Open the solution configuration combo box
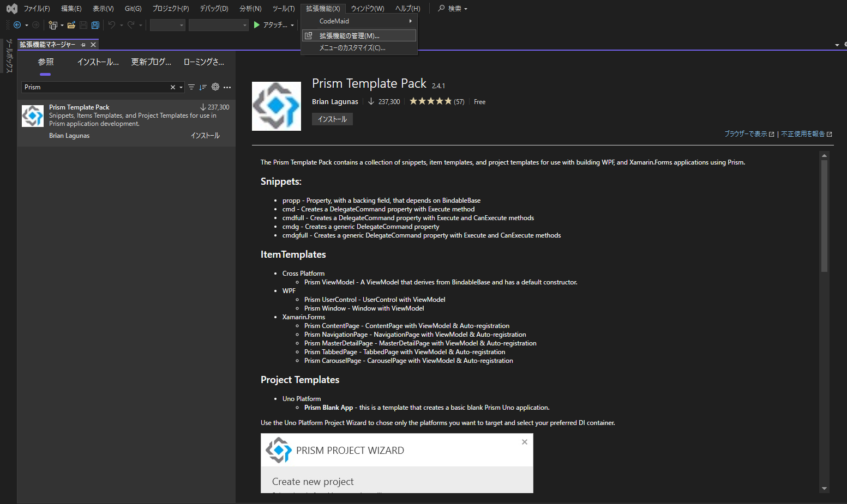The height and width of the screenshot is (504, 847). coord(167,25)
